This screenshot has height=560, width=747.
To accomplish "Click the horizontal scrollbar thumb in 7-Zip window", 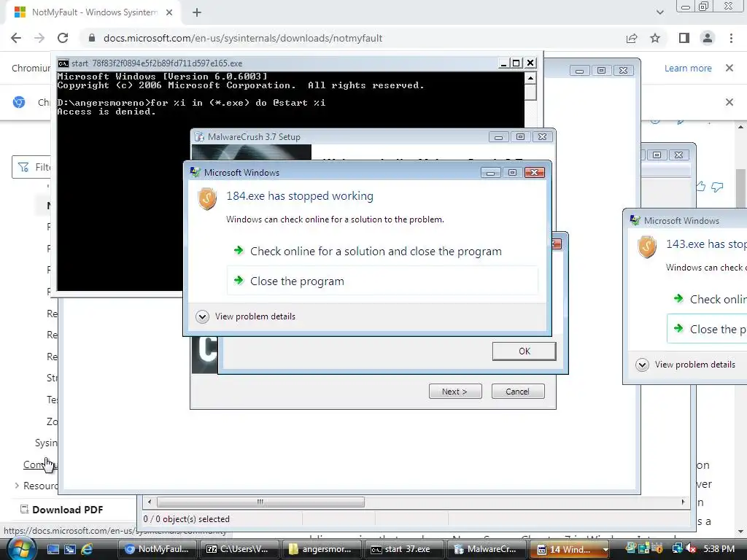I will (260, 502).
